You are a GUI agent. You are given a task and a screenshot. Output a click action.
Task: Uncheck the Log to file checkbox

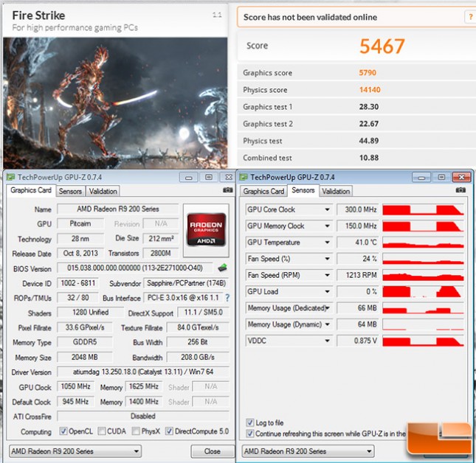250,422
